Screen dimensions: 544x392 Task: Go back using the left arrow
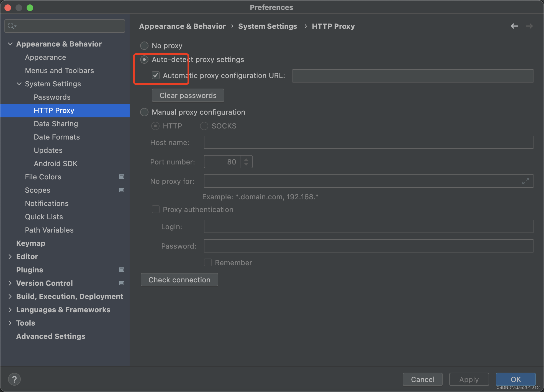(514, 26)
